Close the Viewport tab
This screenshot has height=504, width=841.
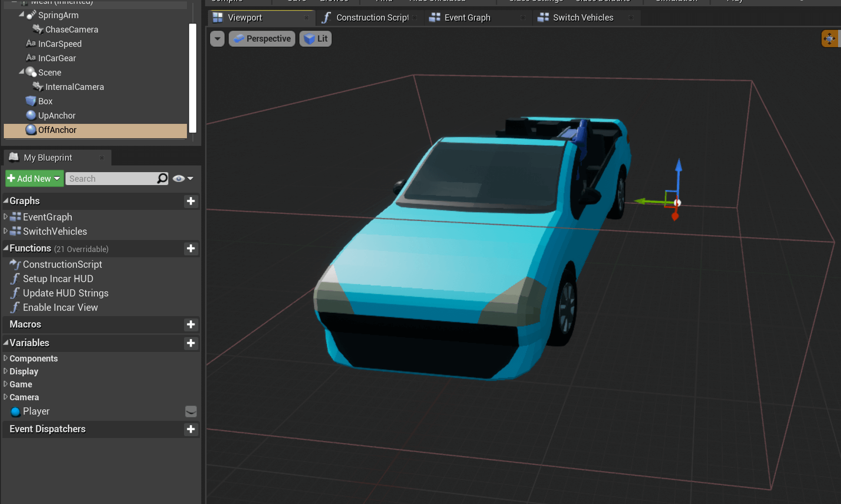(306, 18)
